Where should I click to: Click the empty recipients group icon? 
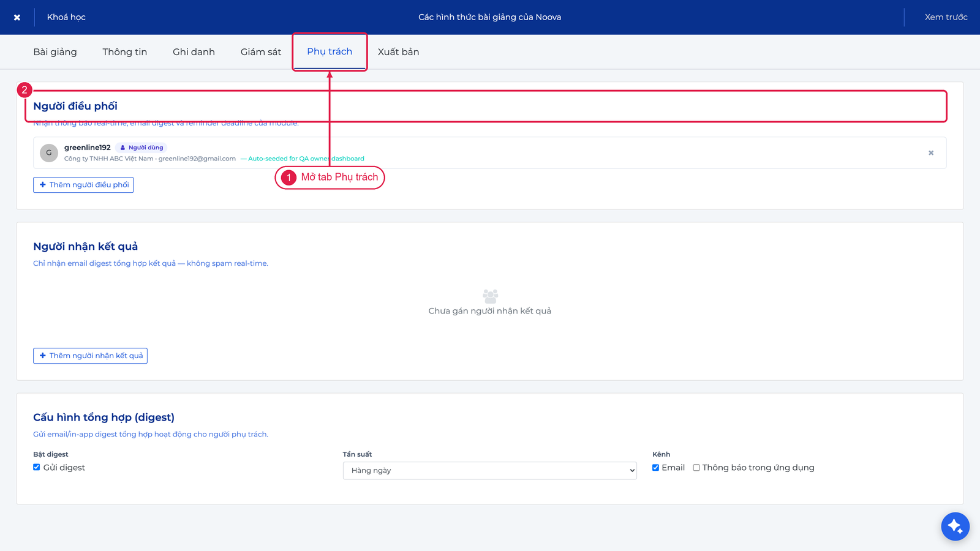tap(490, 296)
